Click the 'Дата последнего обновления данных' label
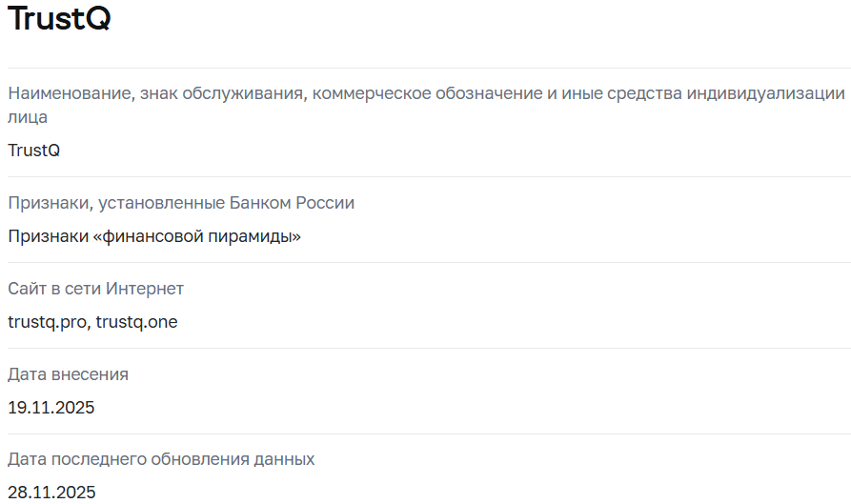This screenshot has width=851, height=504. (161, 459)
